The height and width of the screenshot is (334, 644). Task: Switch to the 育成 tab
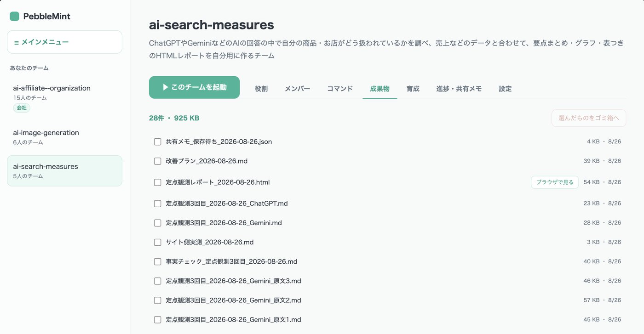tap(413, 89)
